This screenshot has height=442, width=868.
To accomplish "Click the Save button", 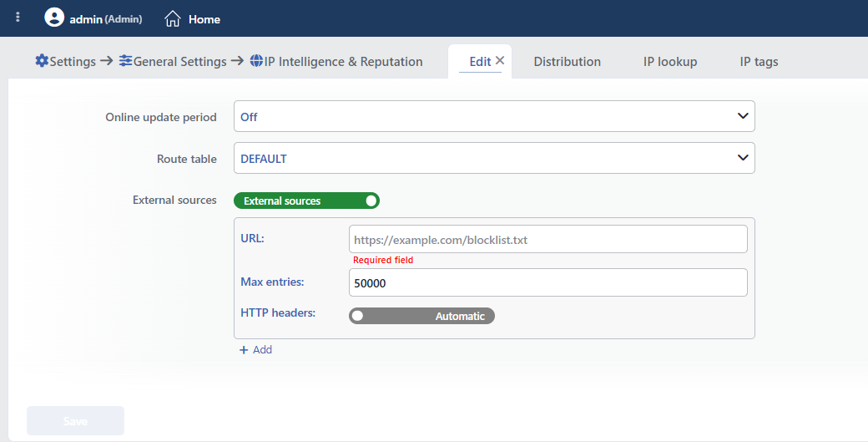I will pos(75,421).
